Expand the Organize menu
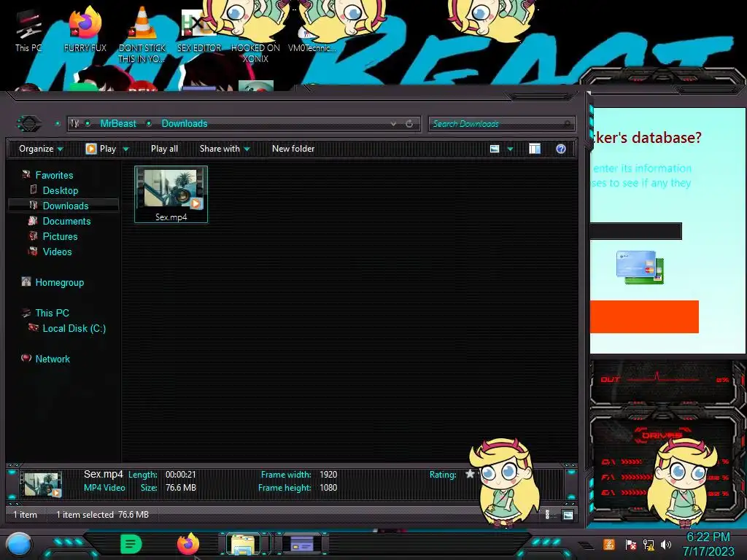This screenshot has width=747, height=560. (x=41, y=149)
